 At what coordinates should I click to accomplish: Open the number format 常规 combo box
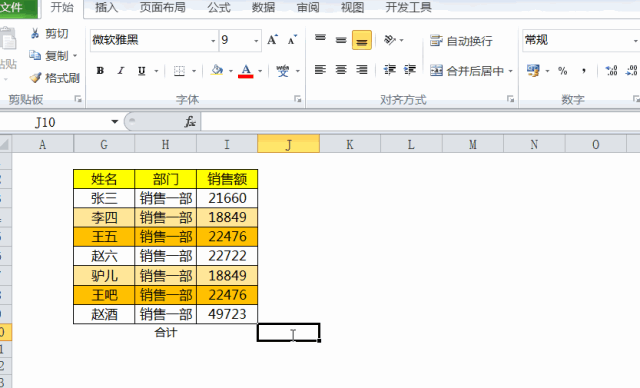pyautogui.click(x=581, y=40)
